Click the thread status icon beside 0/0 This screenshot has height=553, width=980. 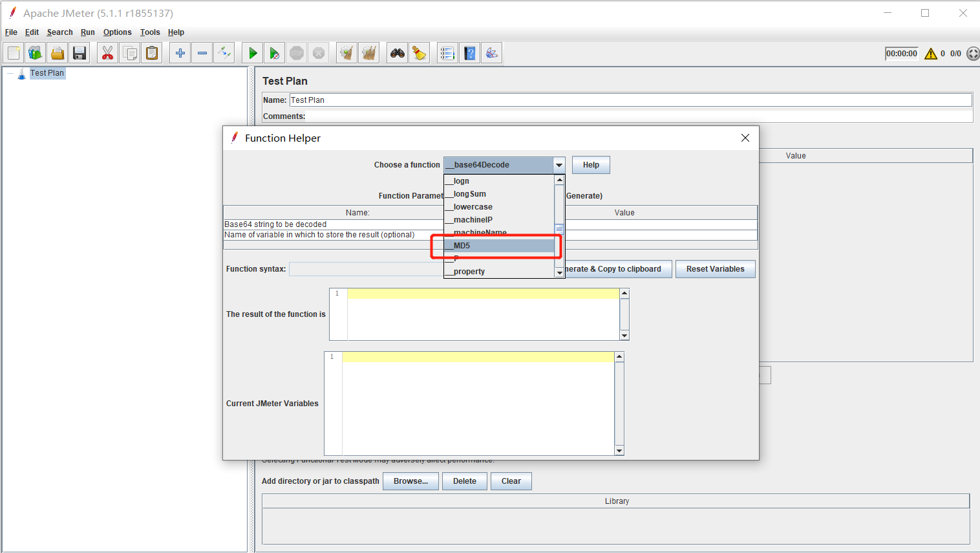coord(973,54)
